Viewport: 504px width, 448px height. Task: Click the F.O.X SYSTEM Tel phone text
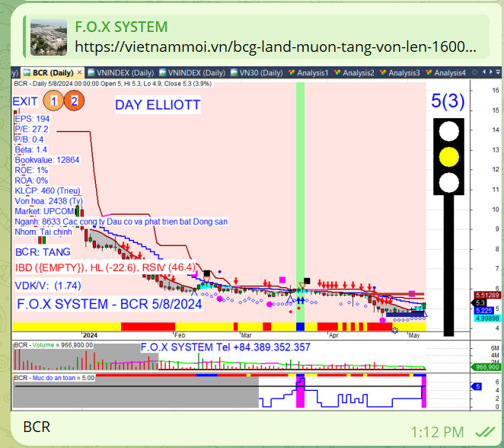225,347
